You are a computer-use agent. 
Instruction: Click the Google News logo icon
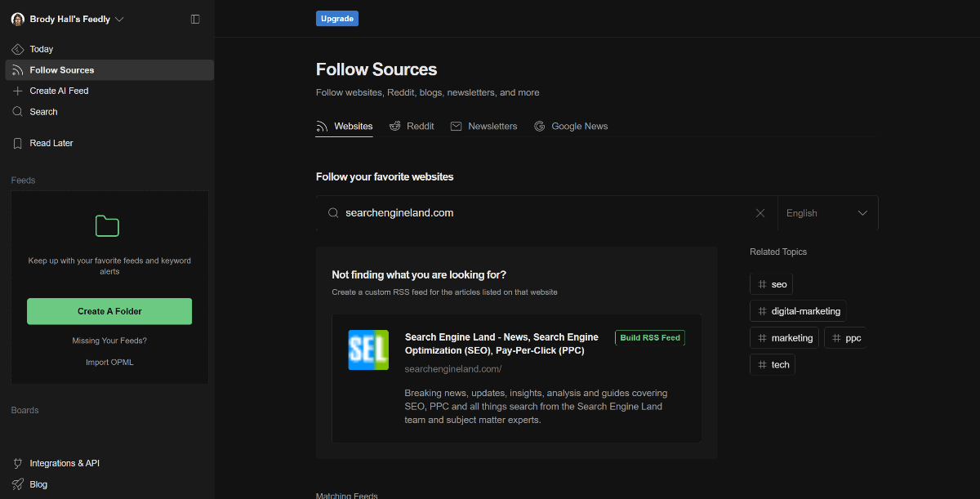click(540, 127)
